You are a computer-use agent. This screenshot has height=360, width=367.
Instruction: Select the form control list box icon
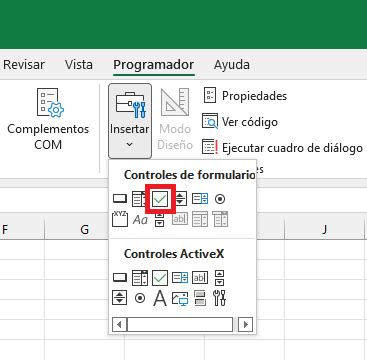[200, 199]
